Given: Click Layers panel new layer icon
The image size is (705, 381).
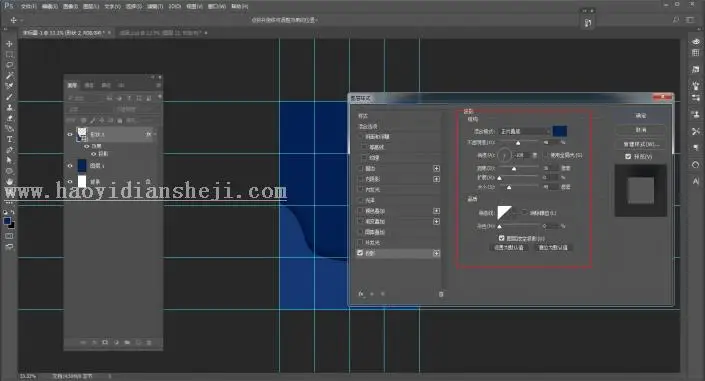Looking at the screenshot, I should pyautogui.click(x=138, y=342).
